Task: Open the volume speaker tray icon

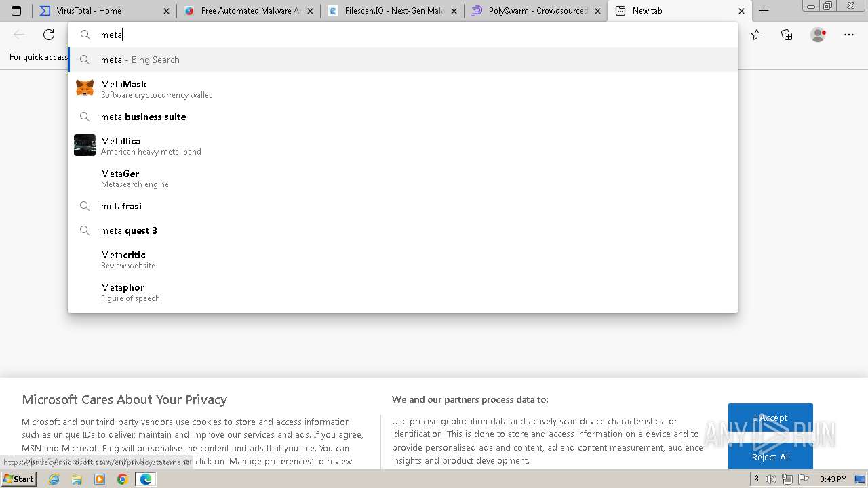Action: 771,479
